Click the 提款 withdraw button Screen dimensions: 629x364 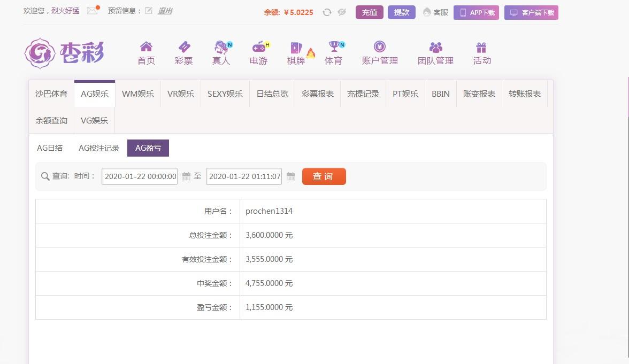pos(402,12)
